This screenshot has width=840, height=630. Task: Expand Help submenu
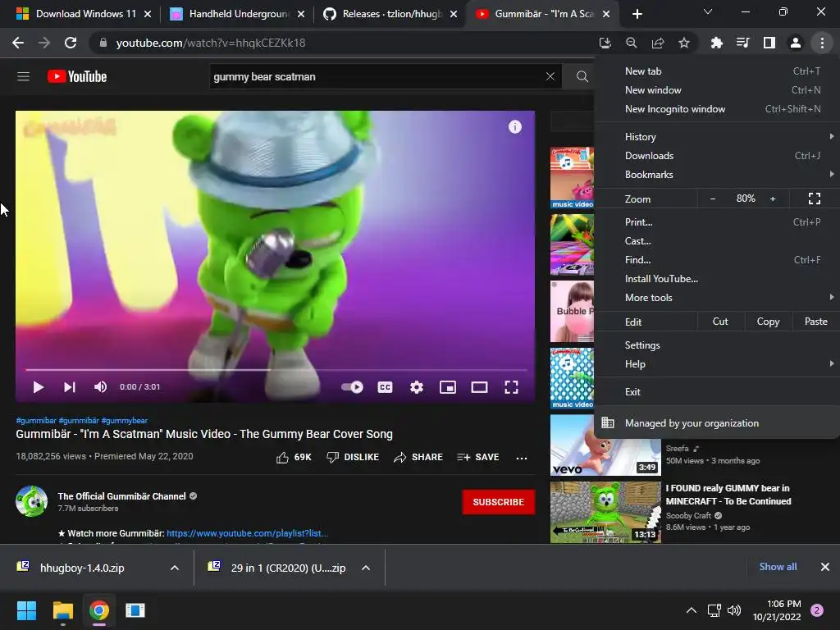point(717,363)
